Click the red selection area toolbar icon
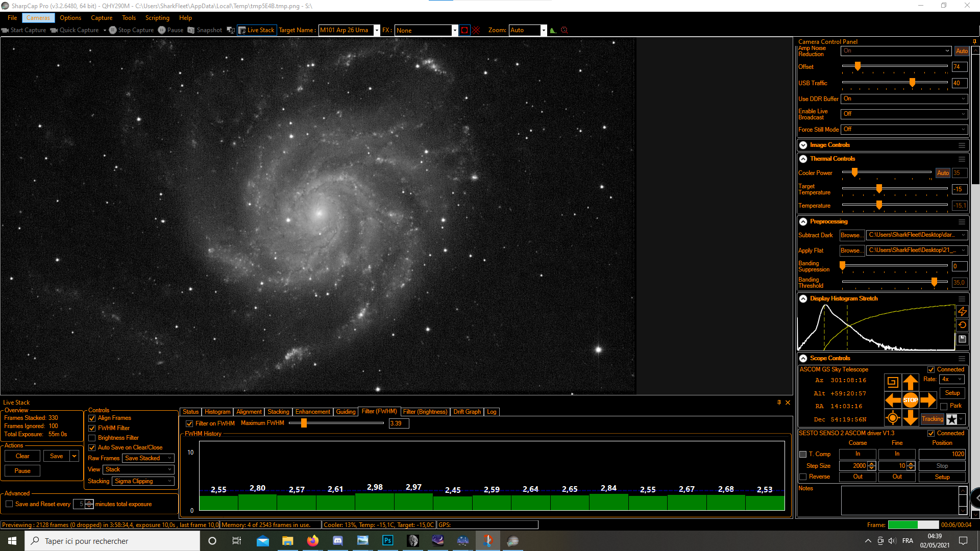Screen dimensions: 980x551 pos(464,30)
